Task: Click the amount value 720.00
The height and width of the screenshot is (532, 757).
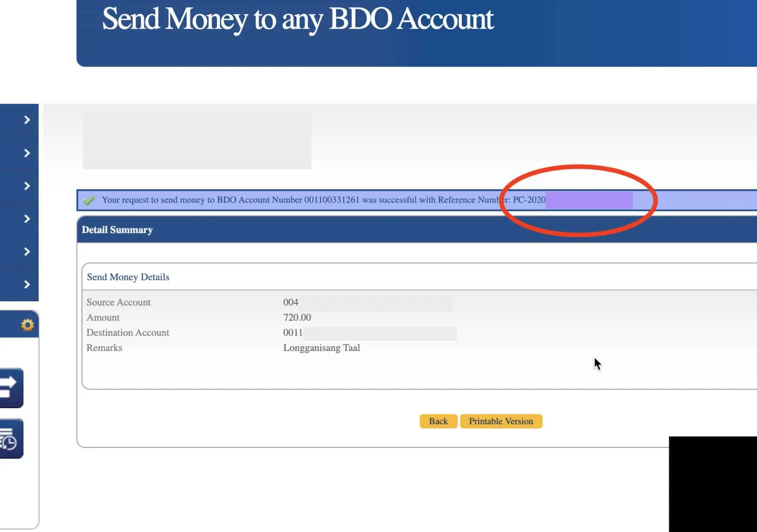Action: click(297, 317)
